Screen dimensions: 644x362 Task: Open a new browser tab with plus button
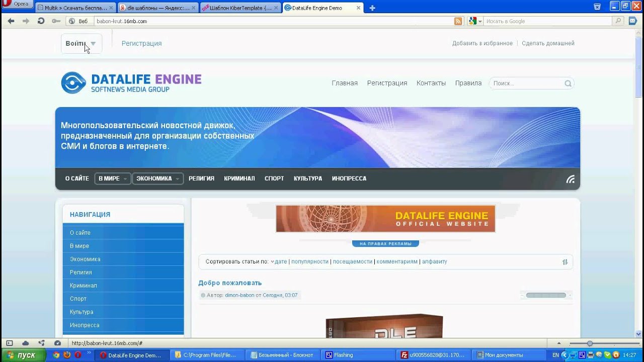tap(372, 8)
